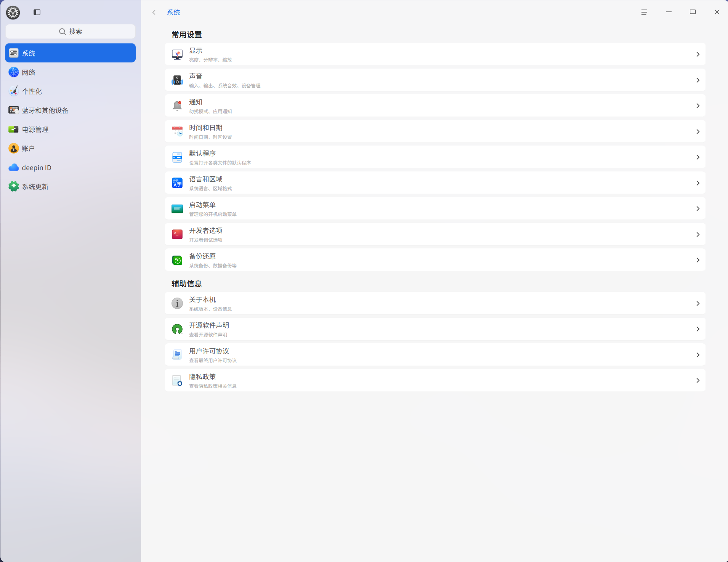Select 电源管理 in the sidebar

point(71,129)
